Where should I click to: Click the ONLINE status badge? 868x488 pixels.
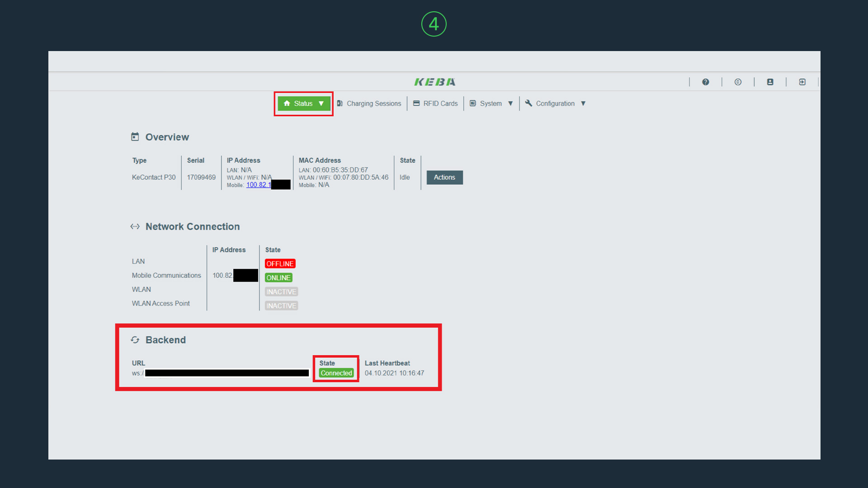(278, 278)
